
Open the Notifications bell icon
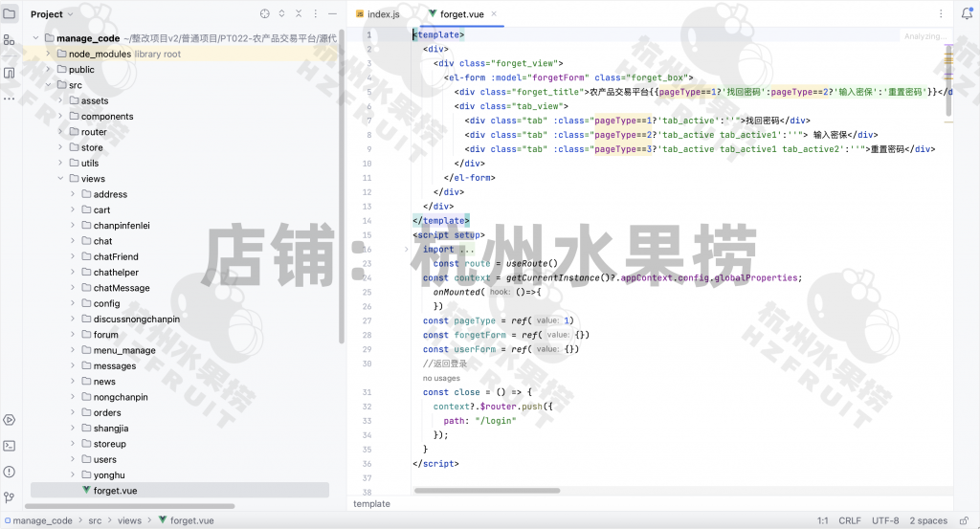click(x=967, y=13)
